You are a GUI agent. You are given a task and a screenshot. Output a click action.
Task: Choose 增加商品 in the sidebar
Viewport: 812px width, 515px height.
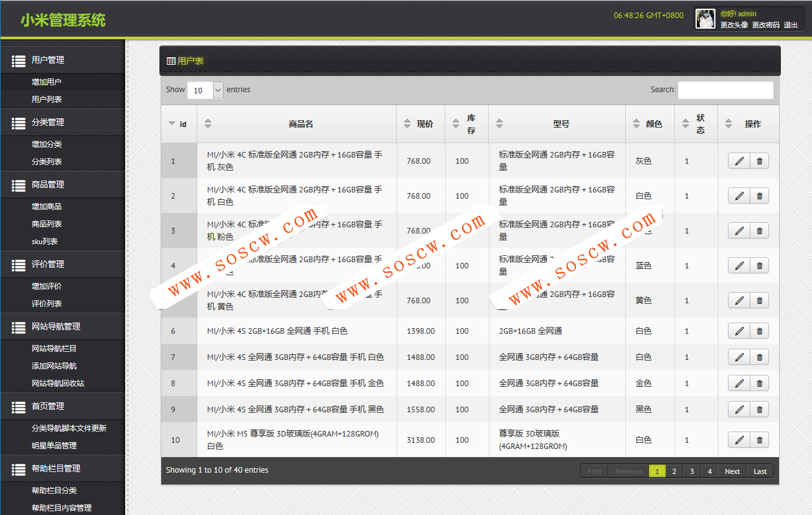(47, 207)
